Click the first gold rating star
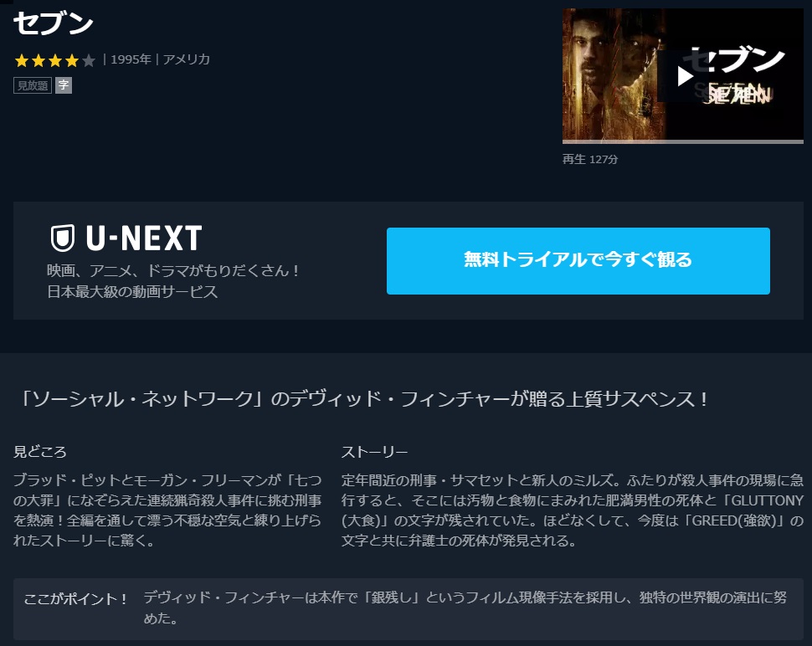The width and height of the screenshot is (812, 646). 22,60
